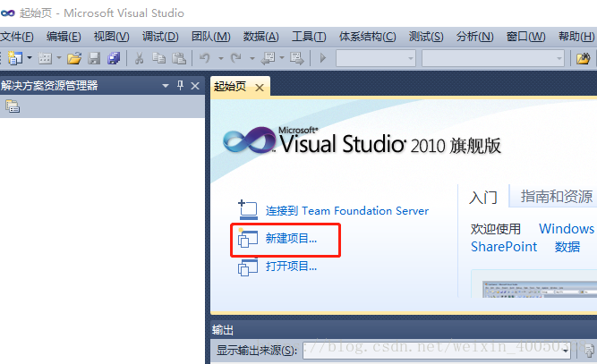Click the folder icon at toolbar's right end

[x=583, y=58]
